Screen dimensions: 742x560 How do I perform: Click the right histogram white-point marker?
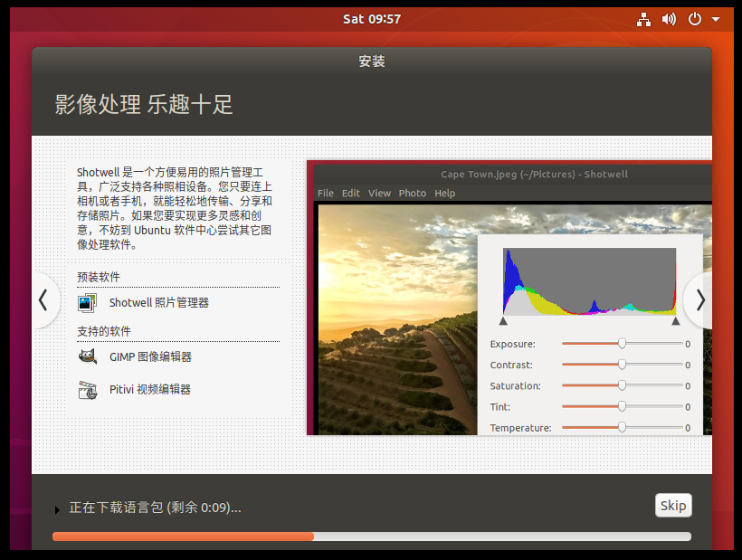(x=676, y=321)
